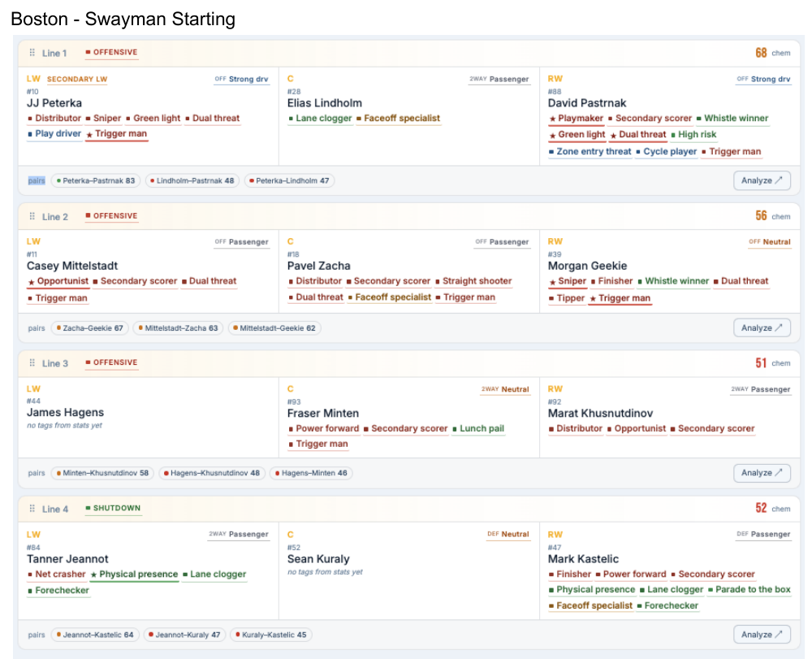Click Peterka's Green light tag
812x659 pixels.
[153, 118]
